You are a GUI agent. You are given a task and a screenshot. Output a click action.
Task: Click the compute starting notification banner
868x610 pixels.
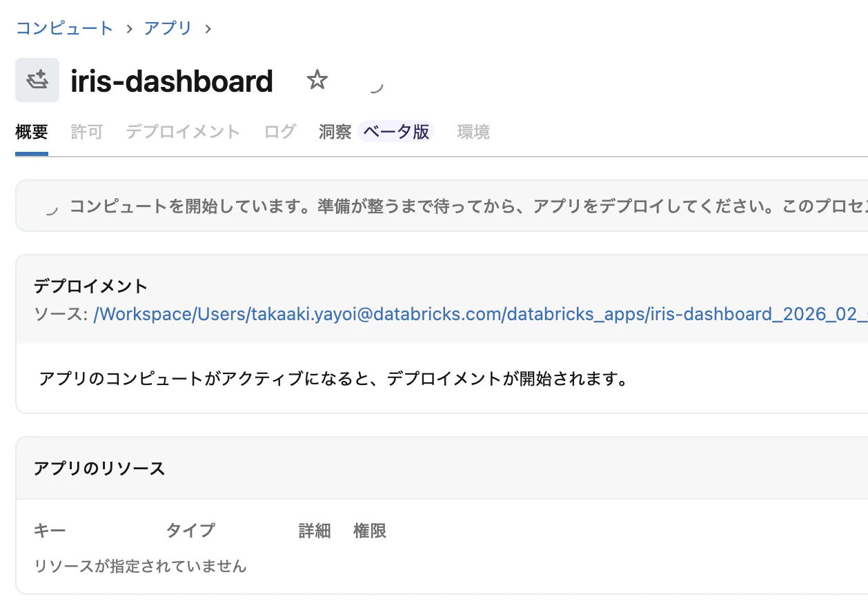(x=434, y=205)
